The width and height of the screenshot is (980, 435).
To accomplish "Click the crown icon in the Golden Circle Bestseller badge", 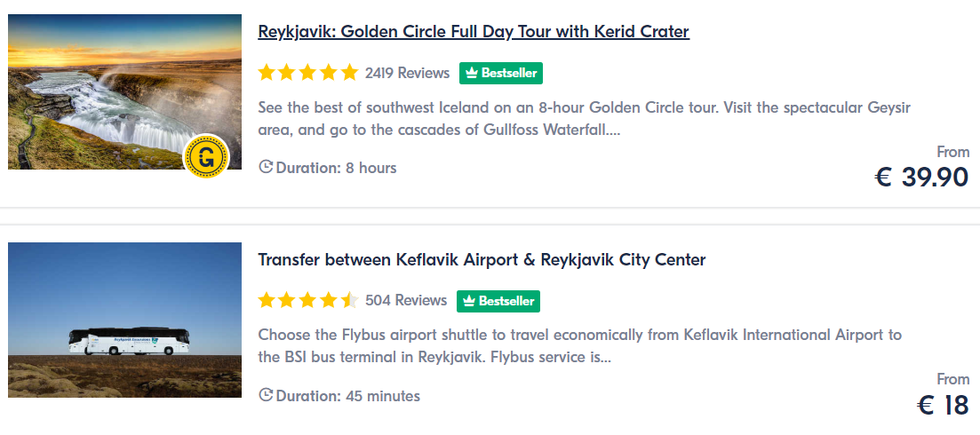I will [472, 73].
